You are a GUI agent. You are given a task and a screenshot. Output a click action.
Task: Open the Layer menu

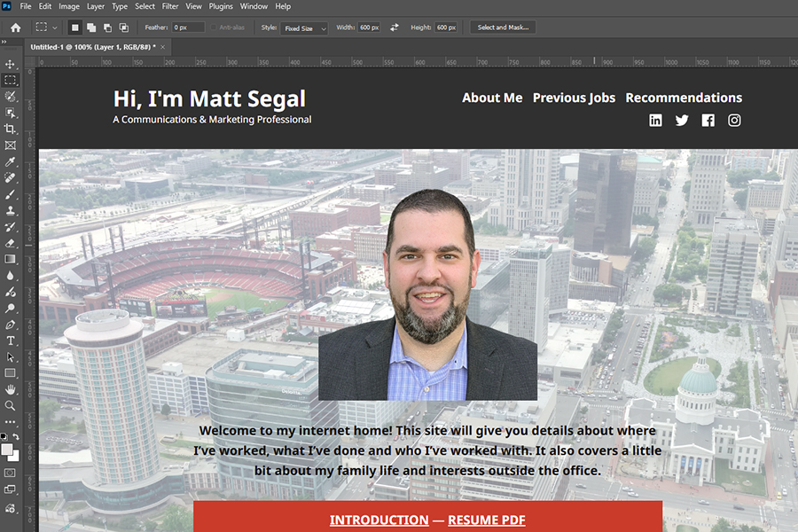[95, 6]
